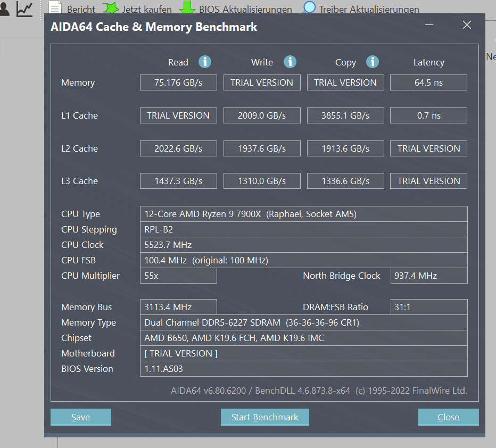Click Memory Bus value 3113.4 MHz
This screenshot has height=448, width=496.
178,307
